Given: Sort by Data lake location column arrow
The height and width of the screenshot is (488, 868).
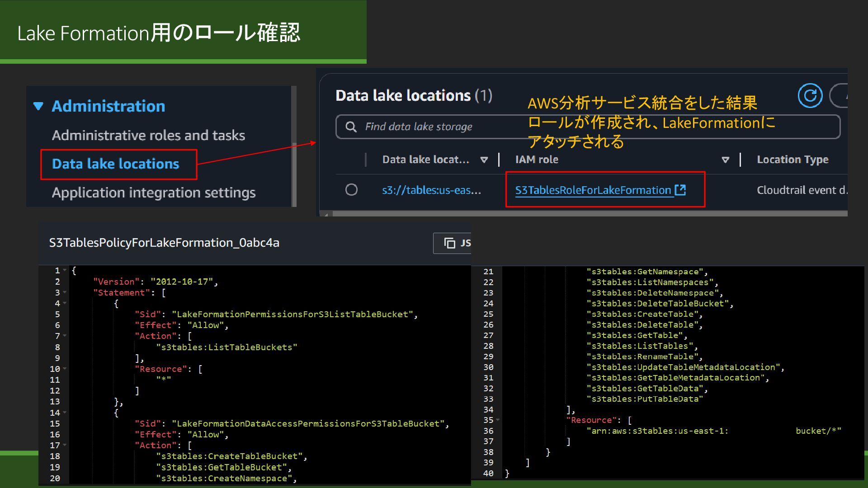Looking at the screenshot, I should pyautogui.click(x=484, y=160).
